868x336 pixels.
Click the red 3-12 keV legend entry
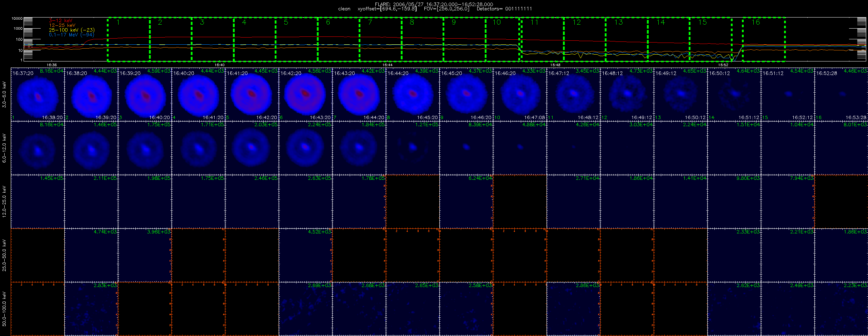[60, 21]
